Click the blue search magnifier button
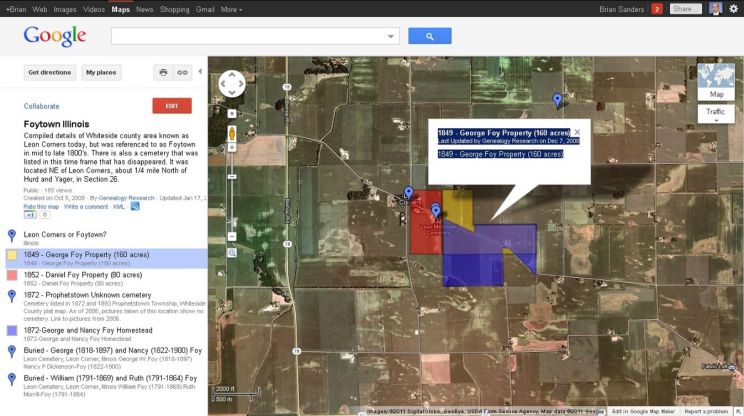 coord(429,36)
